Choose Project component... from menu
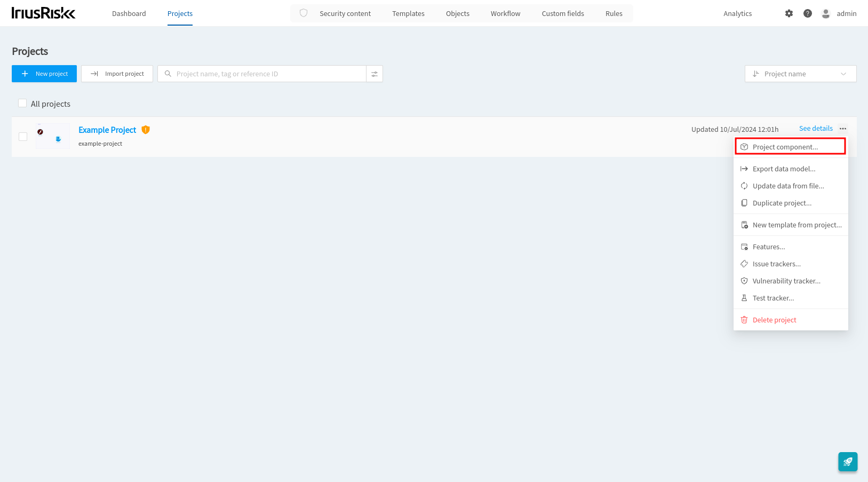Image resolution: width=868 pixels, height=482 pixels. pyautogui.click(x=791, y=147)
